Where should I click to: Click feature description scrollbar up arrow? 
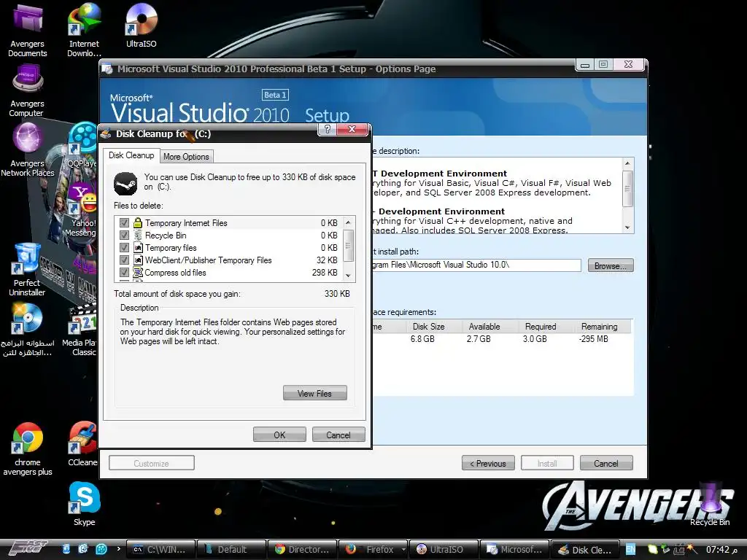point(627,163)
